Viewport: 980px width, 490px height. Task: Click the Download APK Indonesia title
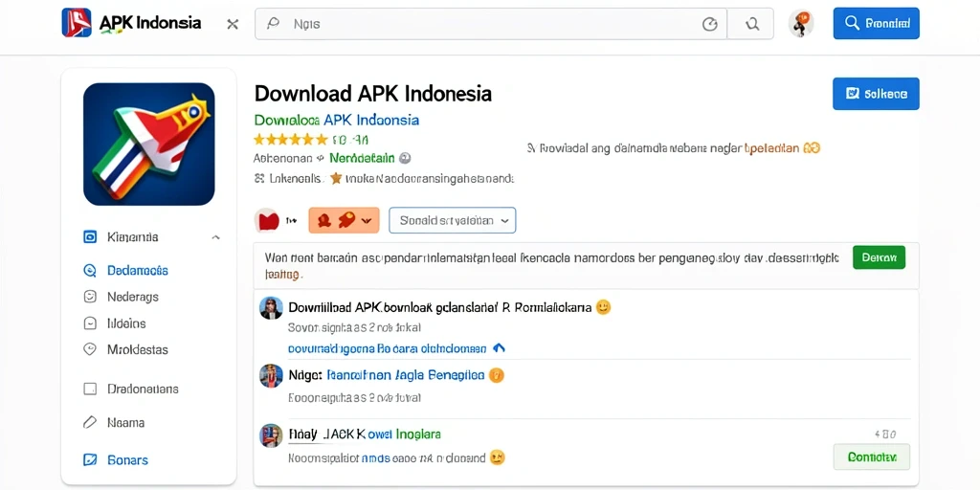(x=373, y=94)
